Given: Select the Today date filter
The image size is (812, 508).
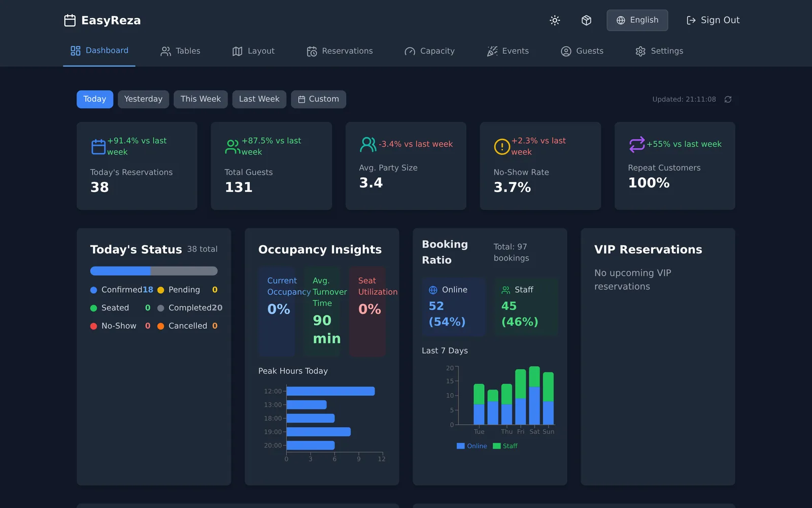Looking at the screenshot, I should click(x=95, y=99).
